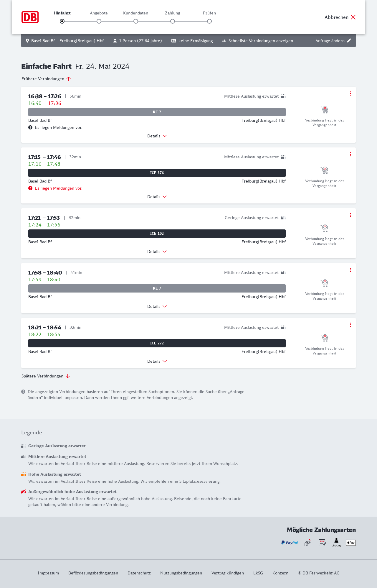Click the Abbrechen close icon
The image size is (377, 588).
pos(353,17)
